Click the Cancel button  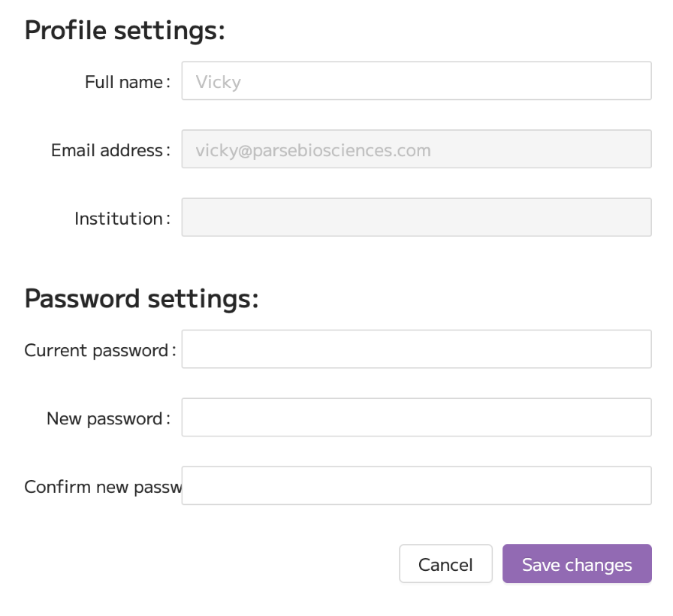click(445, 563)
